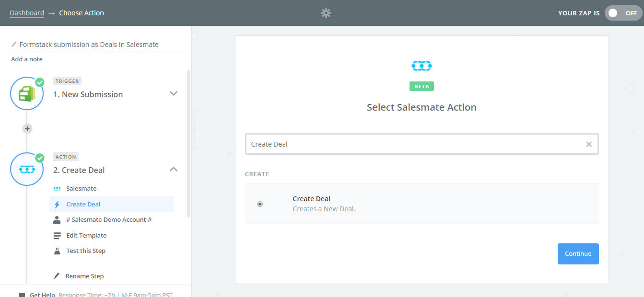Click the ACTION label tag
The image size is (644, 297).
click(66, 157)
